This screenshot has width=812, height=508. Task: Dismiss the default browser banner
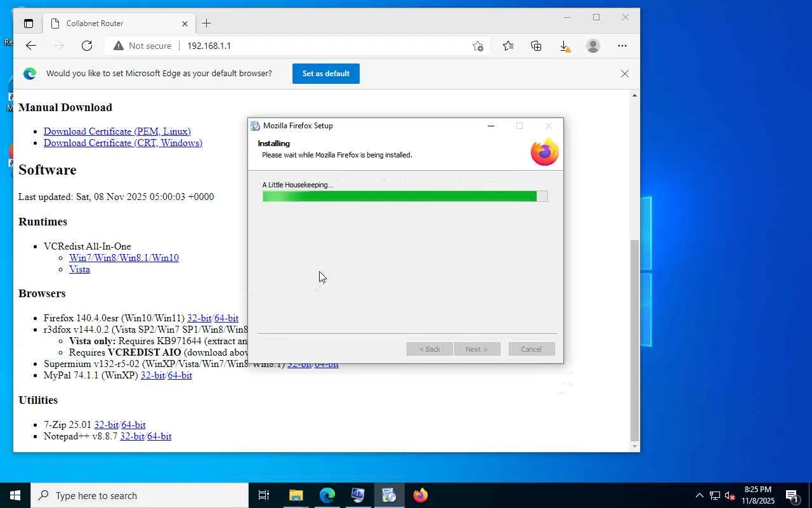pyautogui.click(x=625, y=74)
